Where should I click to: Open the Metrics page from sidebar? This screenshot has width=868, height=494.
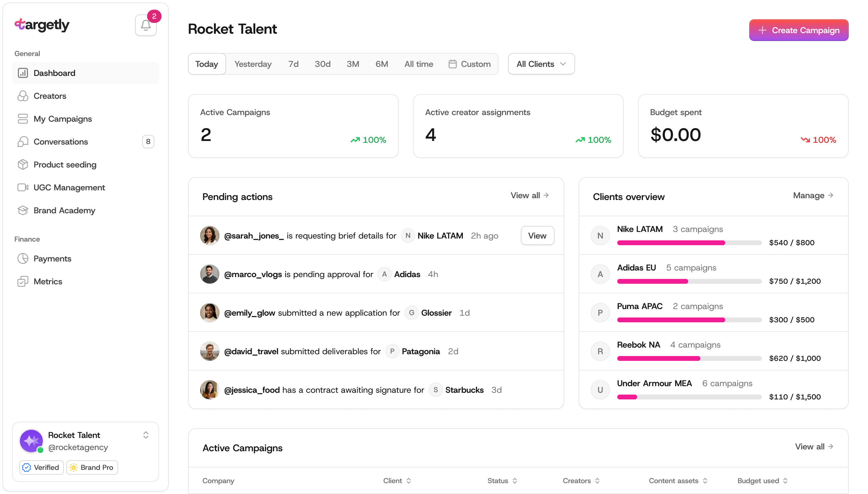(85, 282)
